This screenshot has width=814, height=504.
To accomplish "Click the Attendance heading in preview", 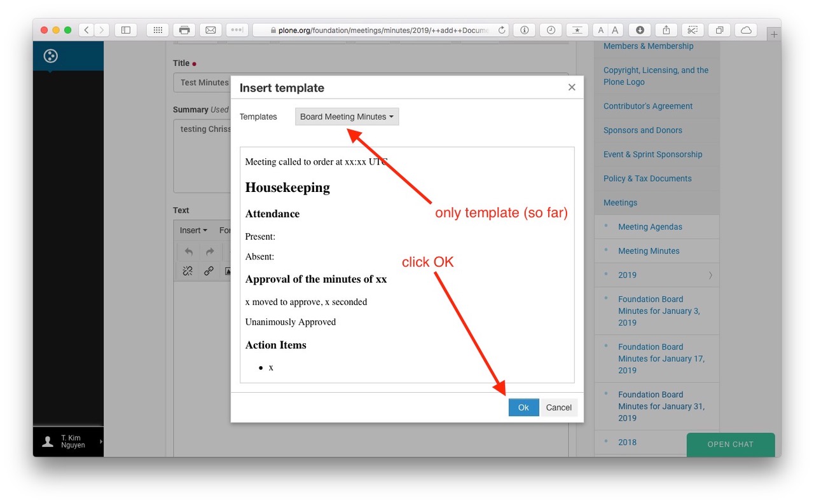I will tap(272, 214).
